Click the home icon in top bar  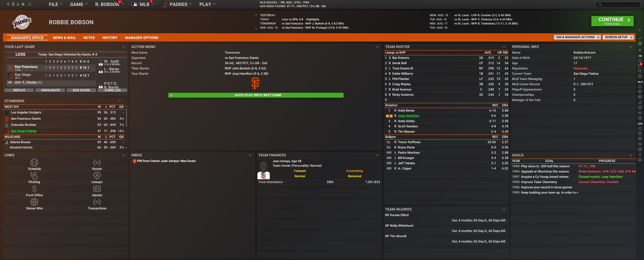click(30, 4)
